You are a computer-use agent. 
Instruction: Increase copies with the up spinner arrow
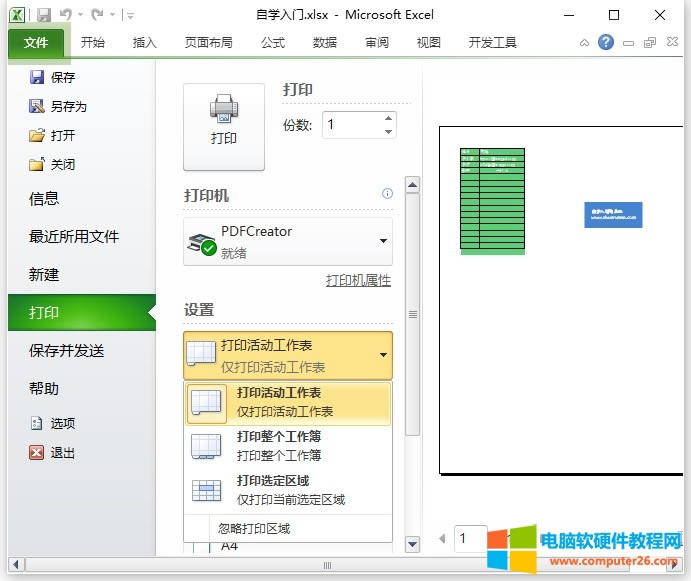(x=388, y=118)
